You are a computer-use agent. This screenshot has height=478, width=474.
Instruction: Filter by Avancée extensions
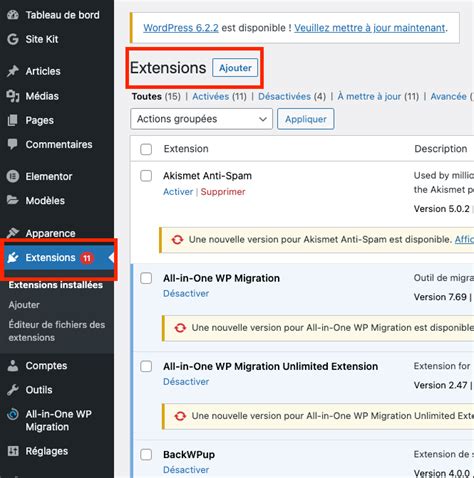pyautogui.click(x=448, y=97)
